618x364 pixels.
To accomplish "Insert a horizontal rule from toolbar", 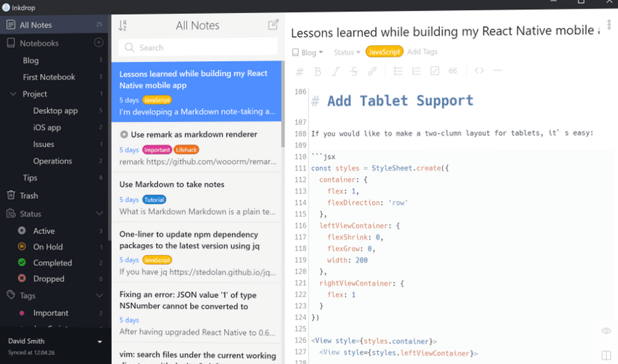I will pos(497,70).
